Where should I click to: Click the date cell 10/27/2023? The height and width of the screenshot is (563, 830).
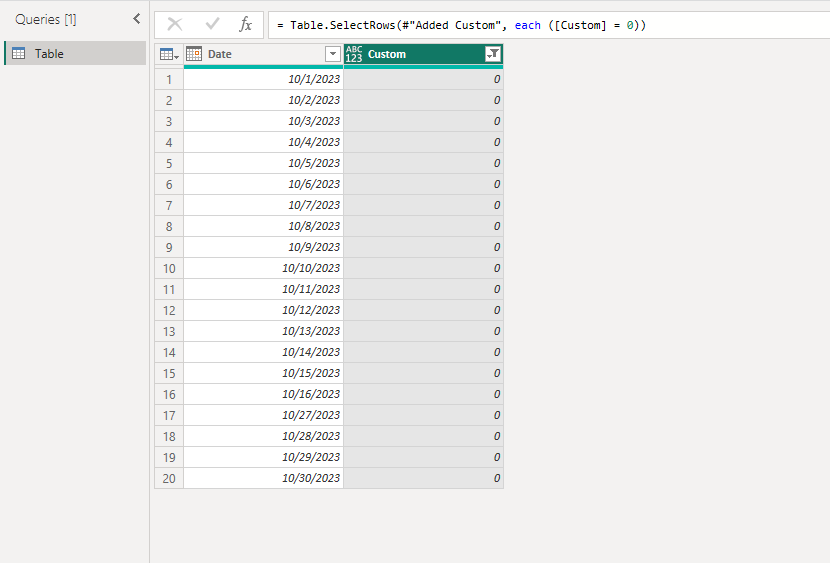[x=264, y=415]
